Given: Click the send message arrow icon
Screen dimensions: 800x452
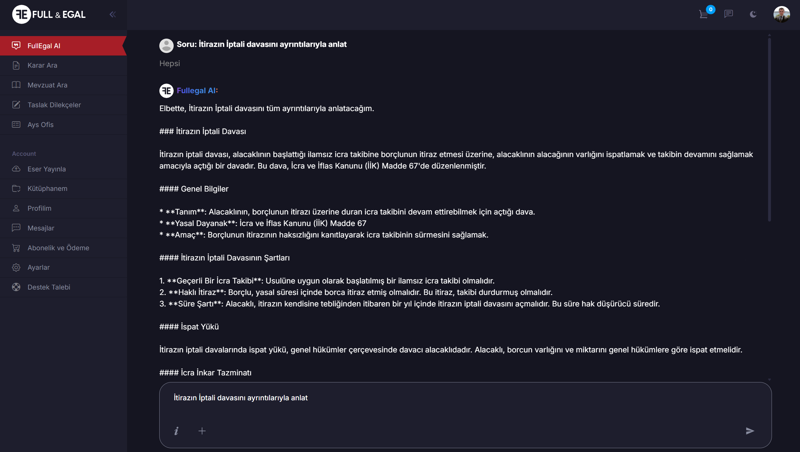Looking at the screenshot, I should 750,431.
